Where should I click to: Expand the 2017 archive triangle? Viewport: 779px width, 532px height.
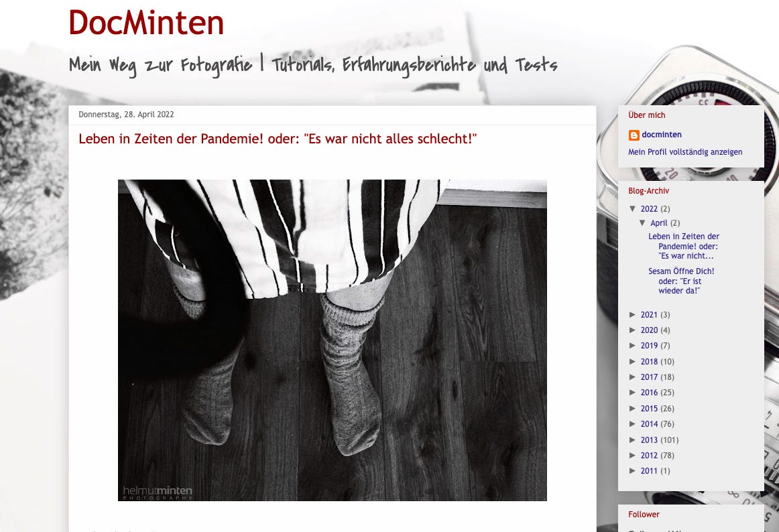(x=633, y=377)
